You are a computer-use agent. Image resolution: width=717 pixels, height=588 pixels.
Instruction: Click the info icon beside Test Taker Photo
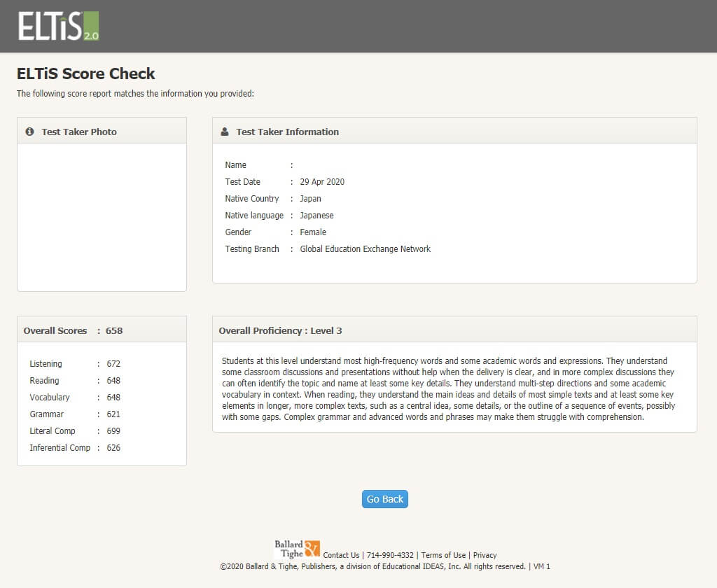[29, 132]
